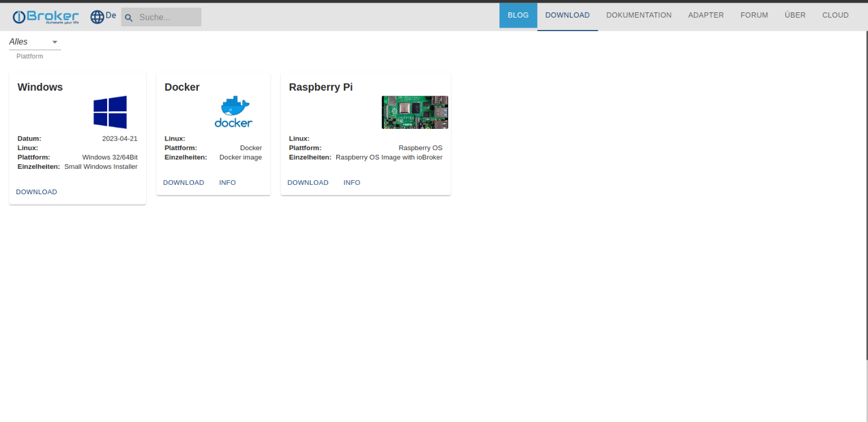Open the Alles platform dropdown
The image size is (868, 422).
[35, 42]
